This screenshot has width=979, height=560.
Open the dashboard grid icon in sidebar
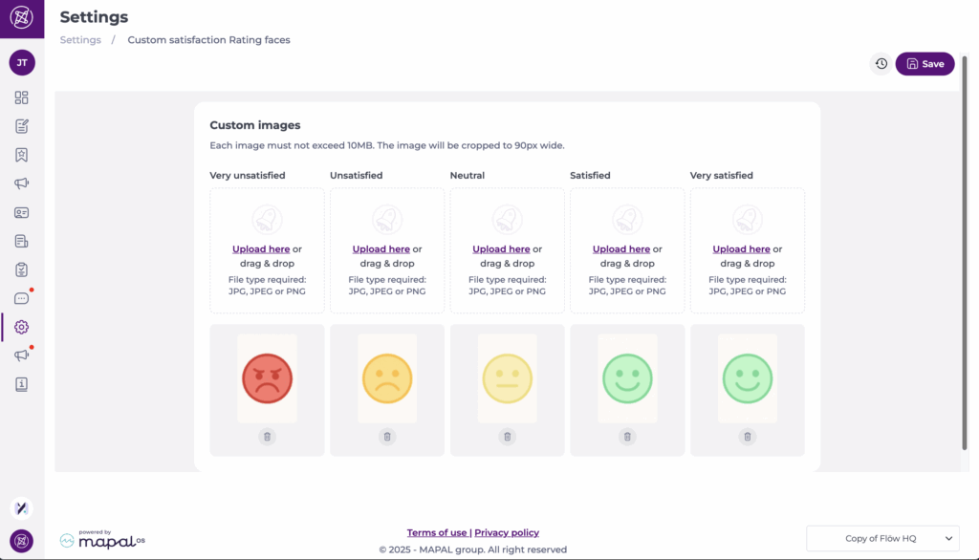click(x=21, y=97)
